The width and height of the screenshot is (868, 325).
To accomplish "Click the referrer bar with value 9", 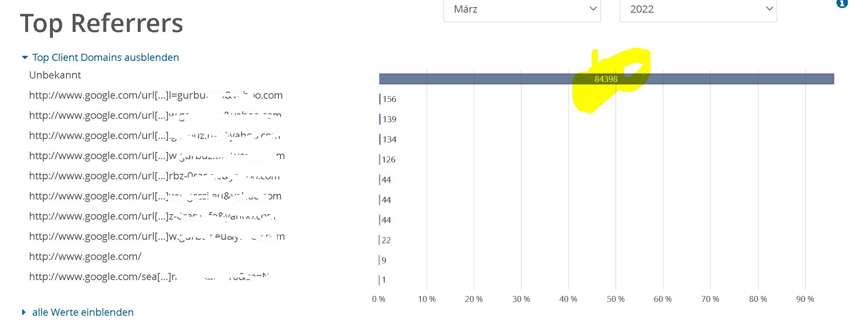I will 380,260.
